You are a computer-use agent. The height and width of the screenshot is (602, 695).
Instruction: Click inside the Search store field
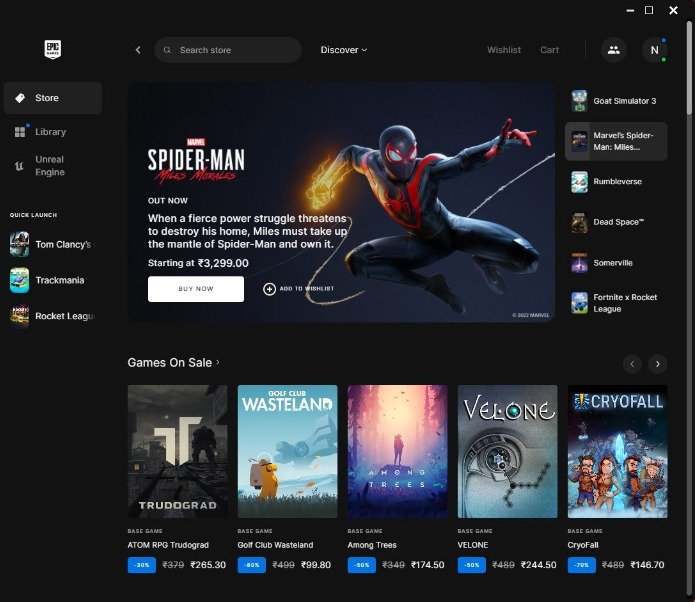228,50
